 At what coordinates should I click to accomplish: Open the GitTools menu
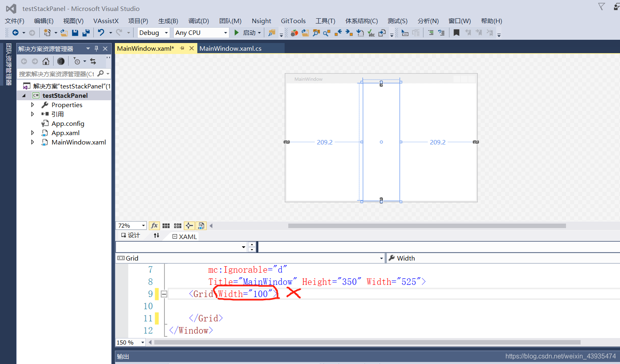tap(293, 21)
